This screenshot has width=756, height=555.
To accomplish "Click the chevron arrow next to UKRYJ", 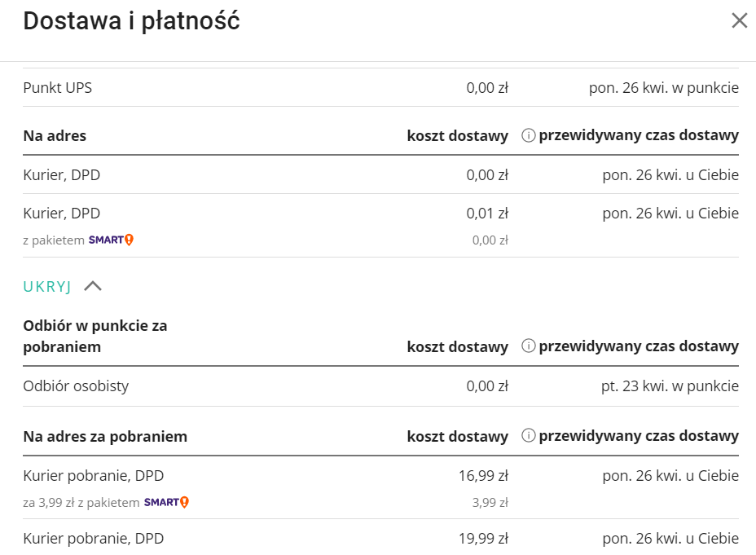I will (x=94, y=286).
